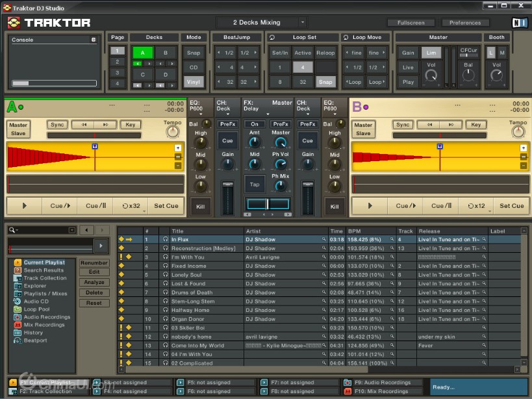Toggle Active loop button
This screenshot has height=399, width=532.
303,53
